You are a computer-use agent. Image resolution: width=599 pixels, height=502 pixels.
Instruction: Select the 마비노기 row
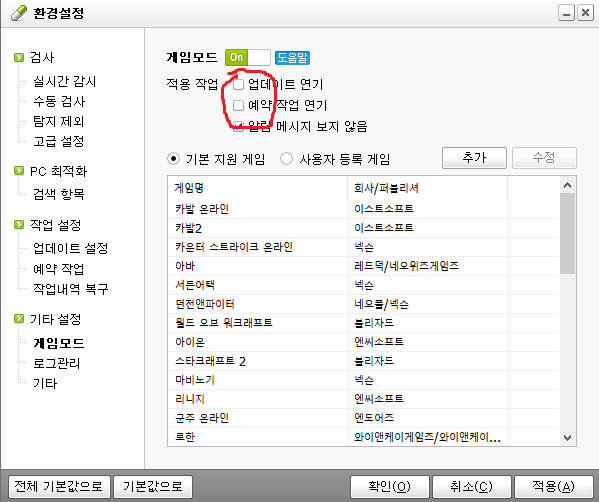364,380
